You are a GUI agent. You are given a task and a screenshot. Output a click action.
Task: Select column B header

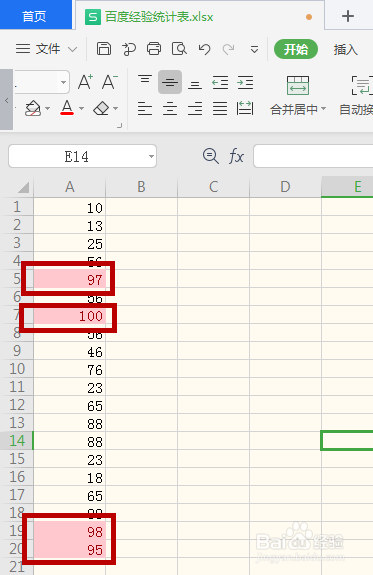[x=142, y=187]
